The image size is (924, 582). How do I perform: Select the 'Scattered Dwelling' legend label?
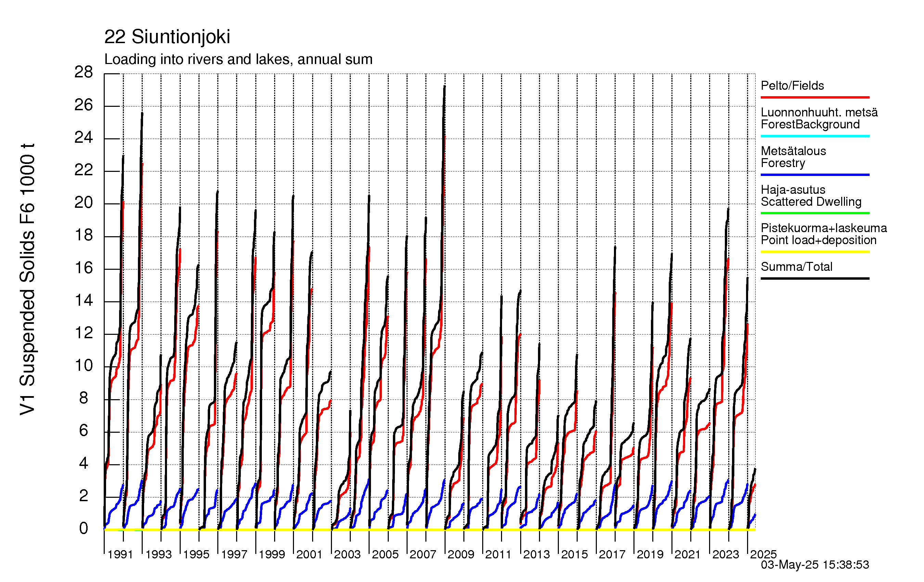[811, 202]
